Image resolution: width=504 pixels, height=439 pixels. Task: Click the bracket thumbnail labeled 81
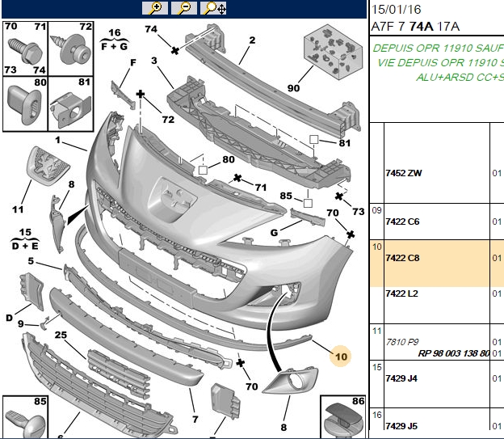click(71, 104)
